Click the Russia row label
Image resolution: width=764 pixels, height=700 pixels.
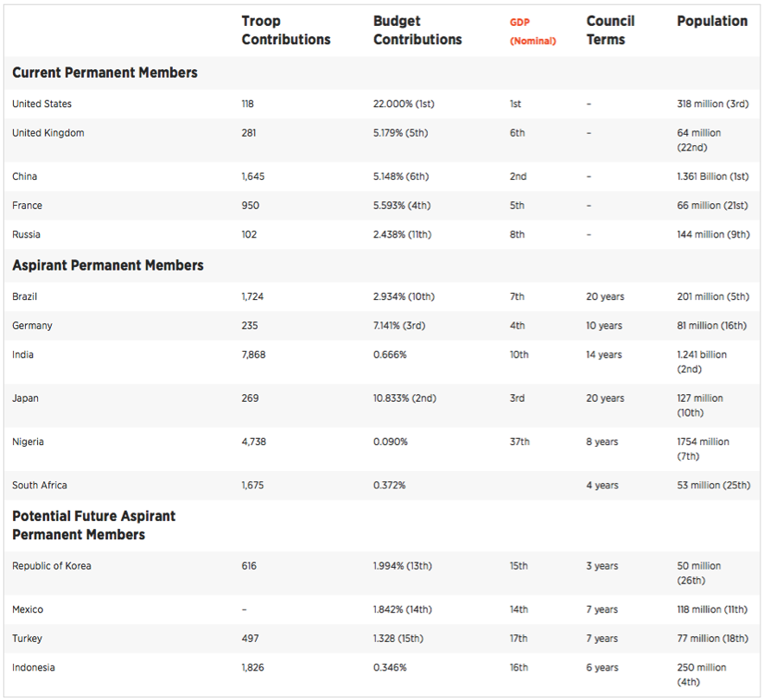click(x=26, y=235)
